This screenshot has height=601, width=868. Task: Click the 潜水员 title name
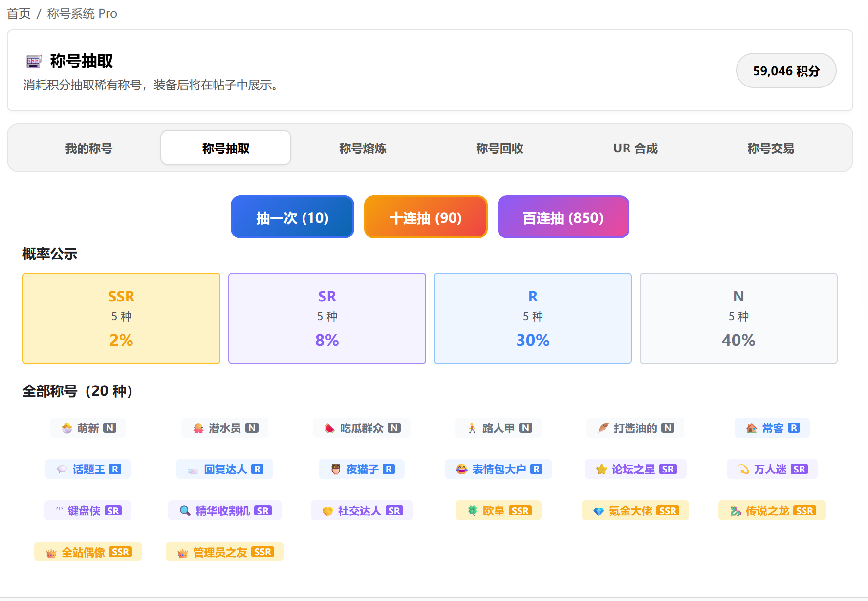[225, 429]
